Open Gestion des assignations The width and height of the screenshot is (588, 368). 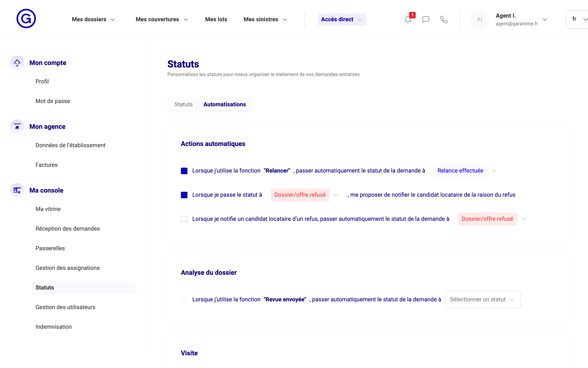[x=68, y=268]
